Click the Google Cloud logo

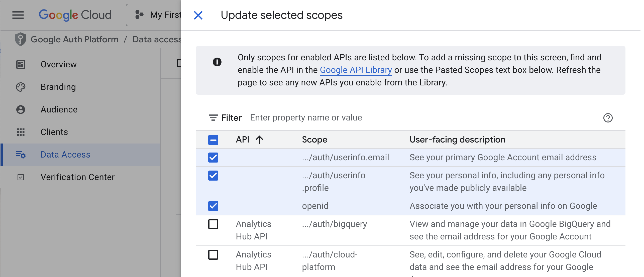pos(75,15)
